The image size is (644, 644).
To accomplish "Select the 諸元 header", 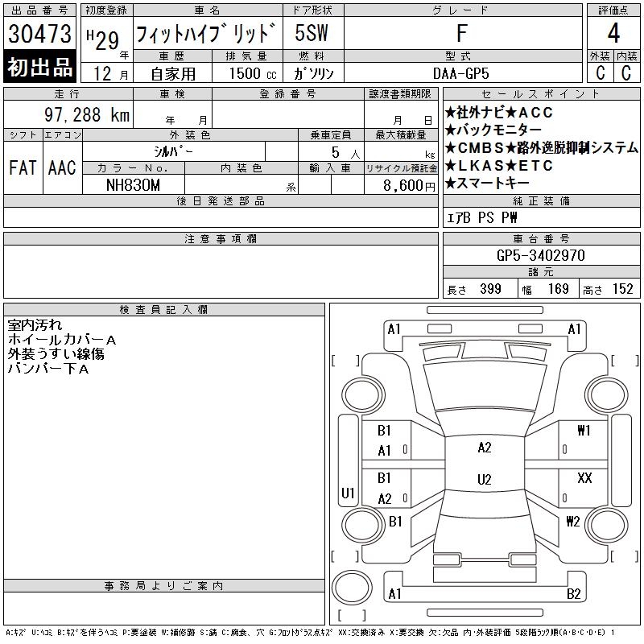I will tap(541, 272).
